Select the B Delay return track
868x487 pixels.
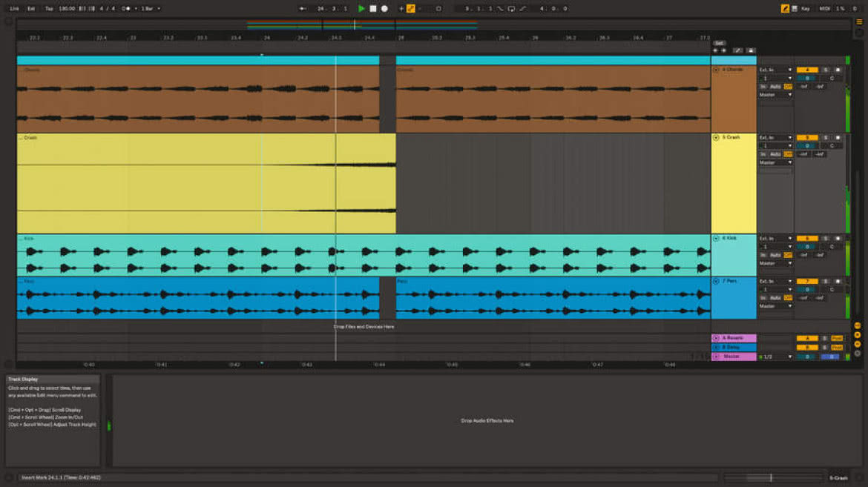(x=734, y=348)
